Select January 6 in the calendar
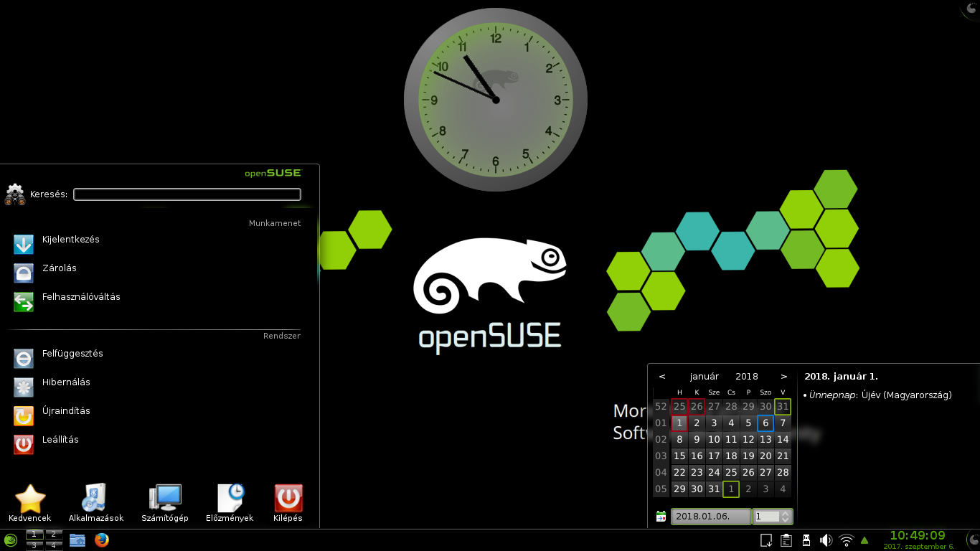Viewport: 980px width, 551px height. coord(765,423)
